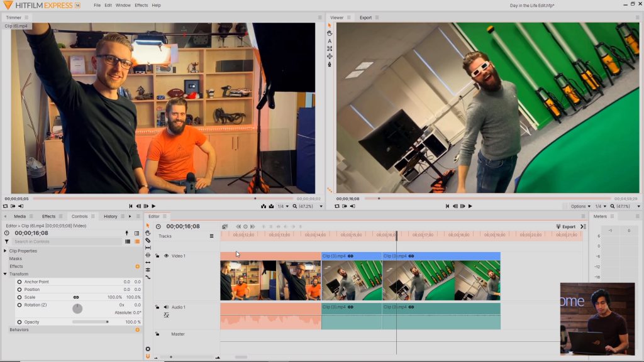Open the Effects menu in the menu bar
Viewport: 644px width, 362px height.
[142, 5]
